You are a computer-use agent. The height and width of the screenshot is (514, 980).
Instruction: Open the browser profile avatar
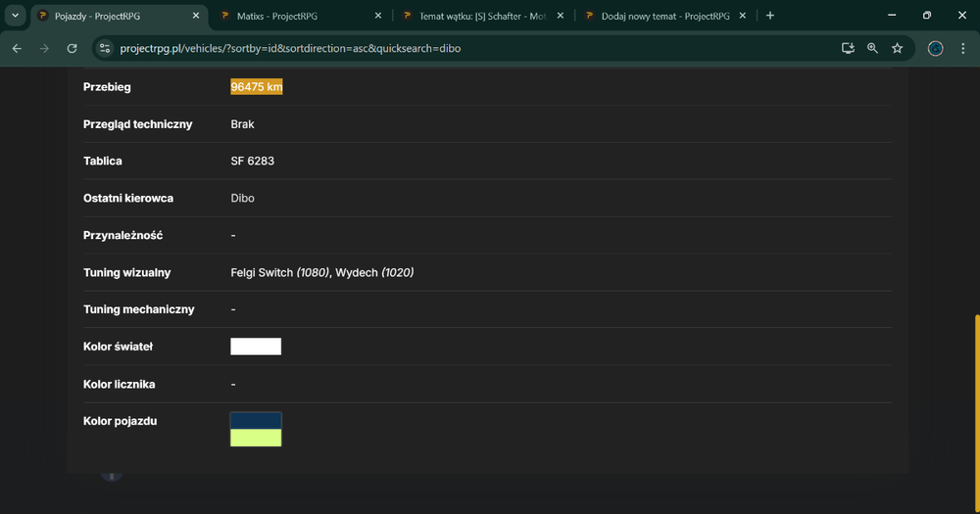[x=935, y=48]
